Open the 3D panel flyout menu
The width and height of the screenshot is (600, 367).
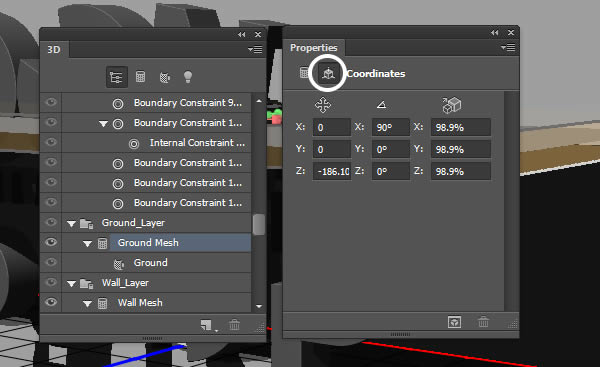[255, 49]
